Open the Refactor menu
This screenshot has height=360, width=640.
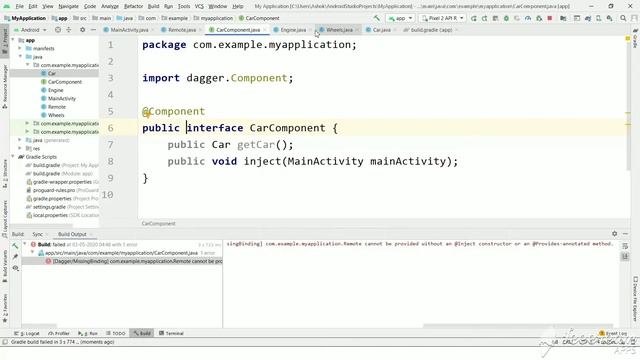[133, 7]
